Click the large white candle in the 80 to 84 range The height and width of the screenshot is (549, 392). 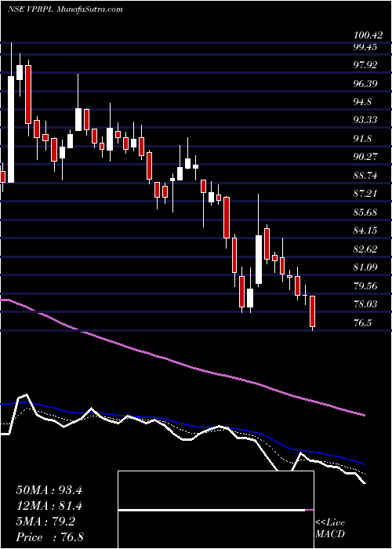pyautogui.click(x=259, y=260)
